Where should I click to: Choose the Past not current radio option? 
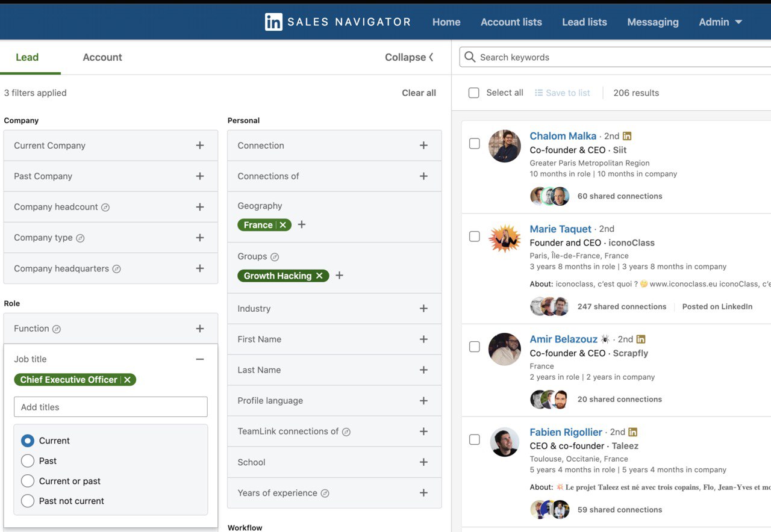coord(27,501)
